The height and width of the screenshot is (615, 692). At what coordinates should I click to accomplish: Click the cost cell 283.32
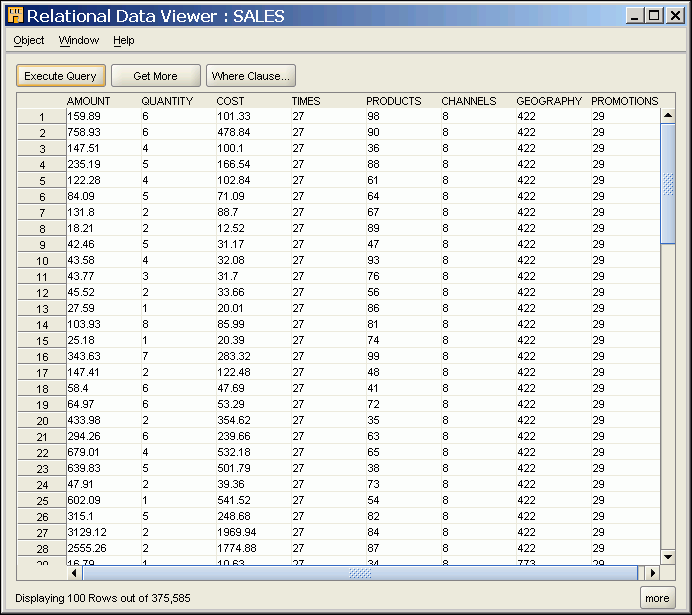[254, 356]
